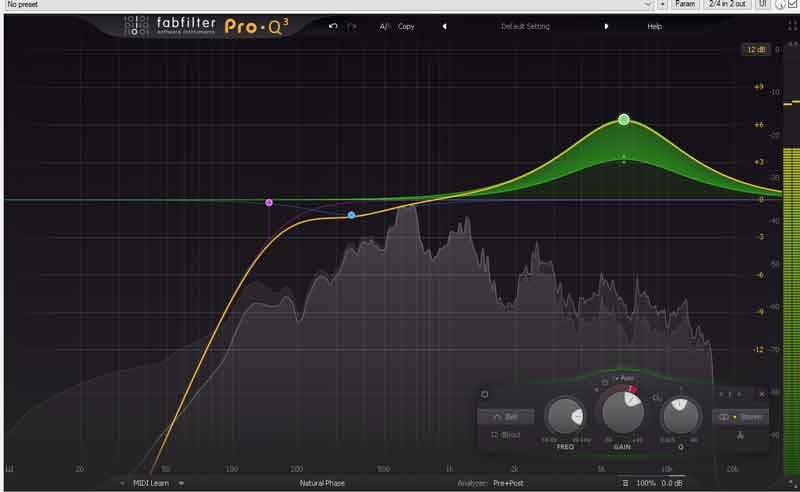This screenshot has height=492, width=800.
Task: Click the 2/4 in 2 out routing button
Action: [x=727, y=4]
